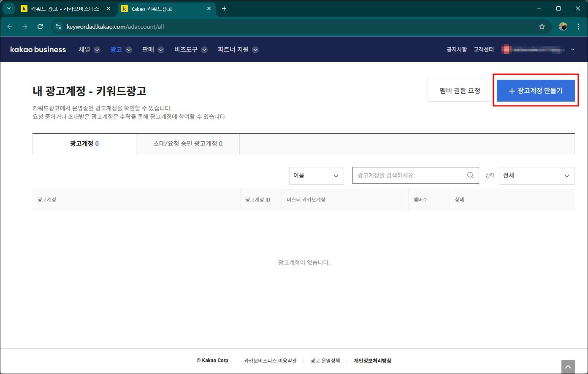Click the address bar URL
This screenshot has width=588, height=374.
(x=115, y=27)
